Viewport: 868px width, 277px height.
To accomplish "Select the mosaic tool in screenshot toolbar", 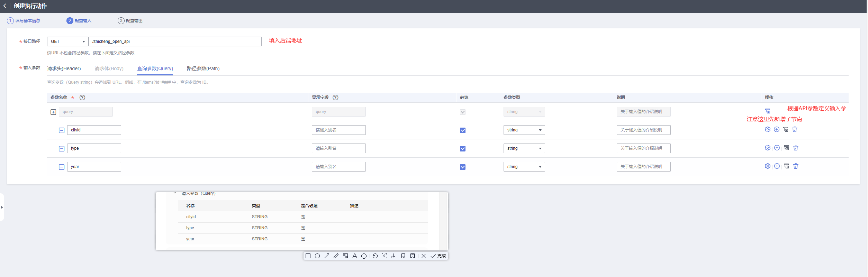I will (x=345, y=256).
